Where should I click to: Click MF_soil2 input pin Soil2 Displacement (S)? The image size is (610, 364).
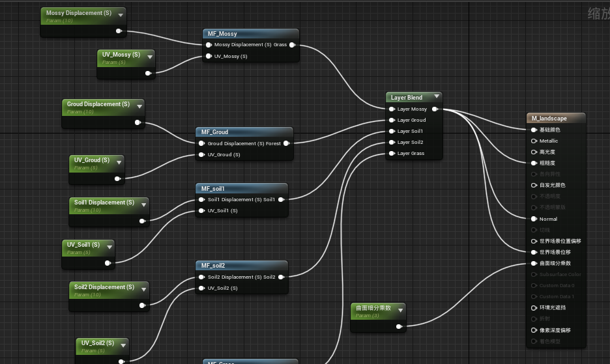pyautogui.click(x=201, y=277)
